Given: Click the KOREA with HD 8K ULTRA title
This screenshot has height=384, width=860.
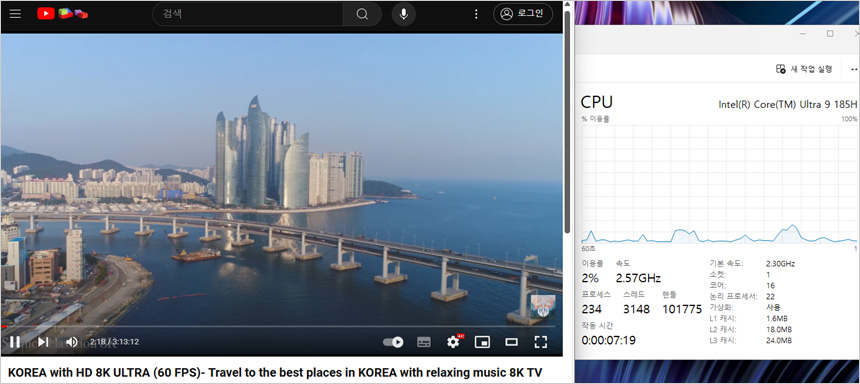Looking at the screenshot, I should 275,374.
